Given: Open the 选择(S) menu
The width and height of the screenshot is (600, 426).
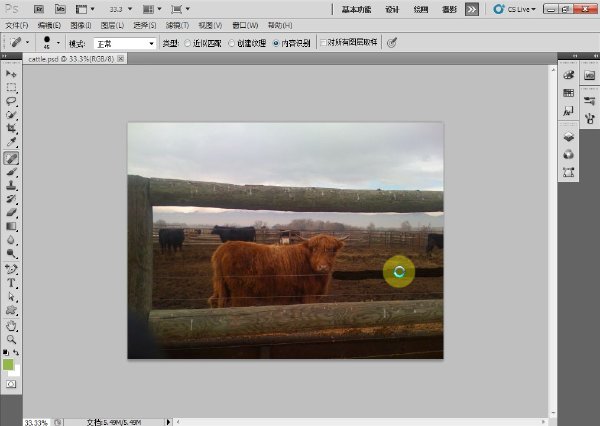Looking at the screenshot, I should (x=145, y=26).
